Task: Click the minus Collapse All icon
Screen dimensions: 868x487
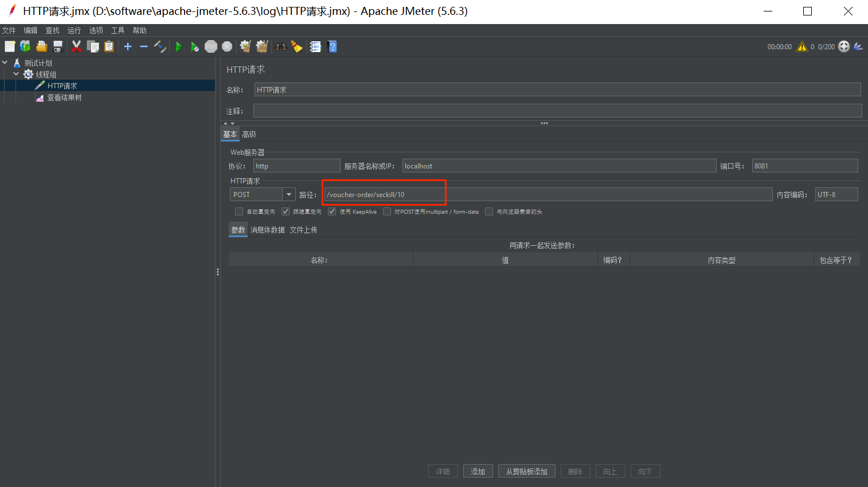Action: click(144, 46)
